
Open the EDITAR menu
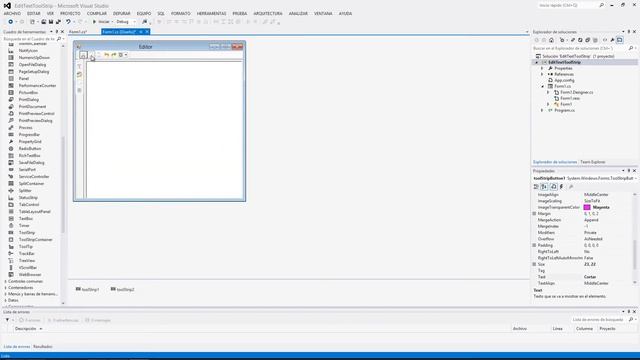click(34, 13)
